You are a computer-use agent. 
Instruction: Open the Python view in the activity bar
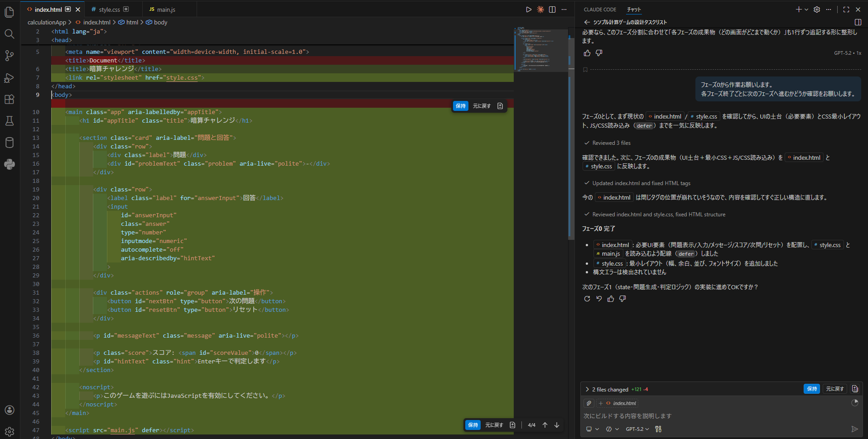tap(9, 164)
